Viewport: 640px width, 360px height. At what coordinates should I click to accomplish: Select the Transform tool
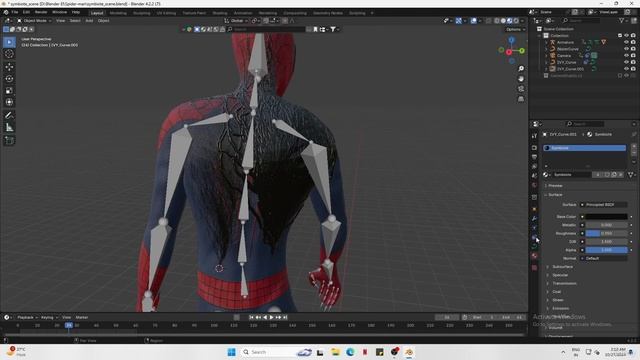point(9,102)
